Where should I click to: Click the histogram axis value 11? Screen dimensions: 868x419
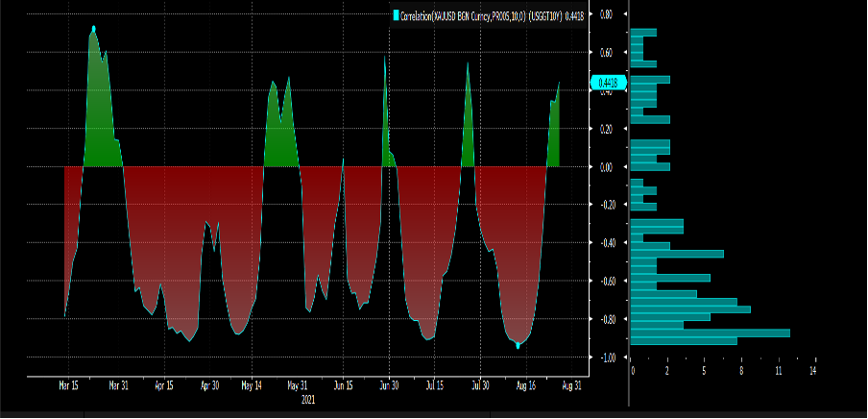coord(779,370)
